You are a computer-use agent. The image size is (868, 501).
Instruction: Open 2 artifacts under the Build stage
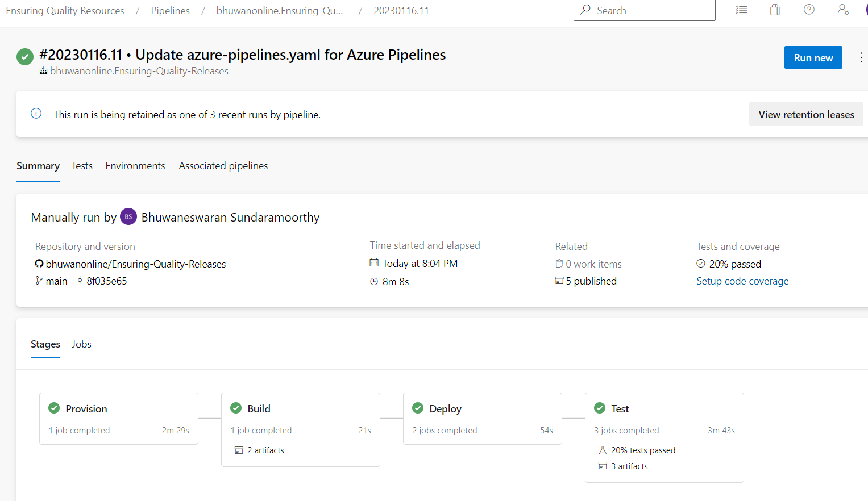point(265,450)
